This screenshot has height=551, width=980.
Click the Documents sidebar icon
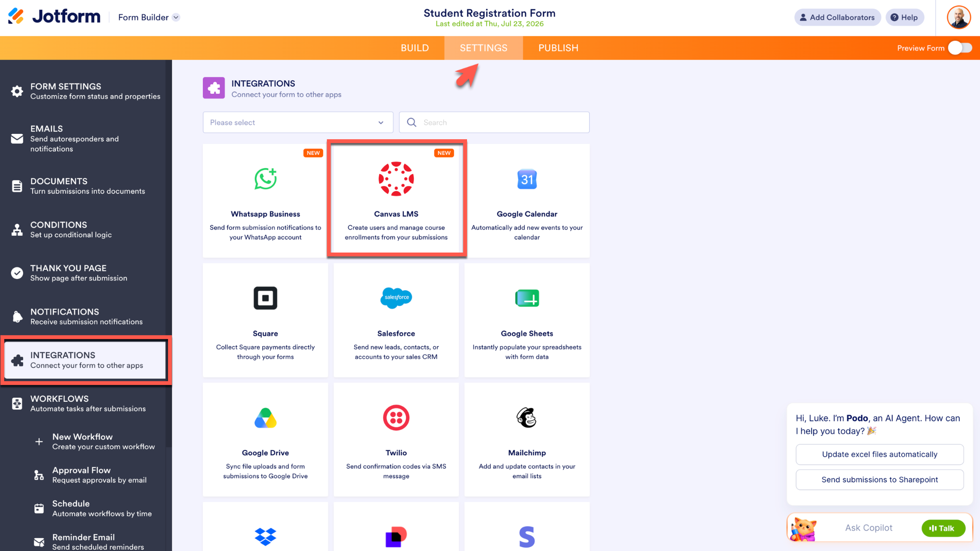pyautogui.click(x=17, y=186)
